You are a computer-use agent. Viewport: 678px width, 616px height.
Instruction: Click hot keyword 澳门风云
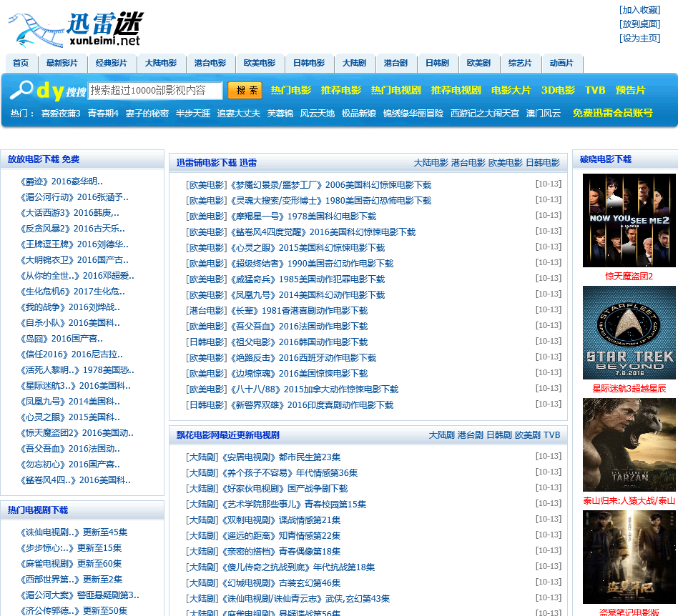(x=543, y=114)
